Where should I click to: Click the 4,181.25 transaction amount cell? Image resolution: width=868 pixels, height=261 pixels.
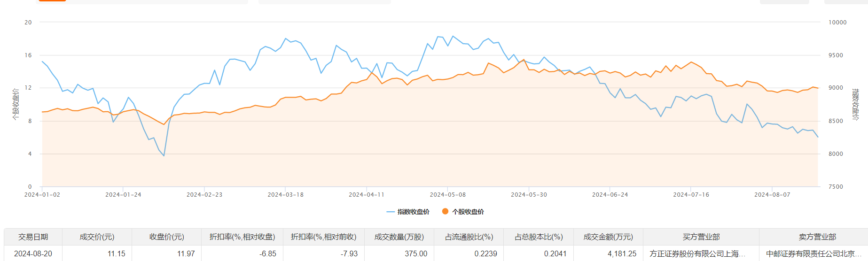click(x=622, y=253)
